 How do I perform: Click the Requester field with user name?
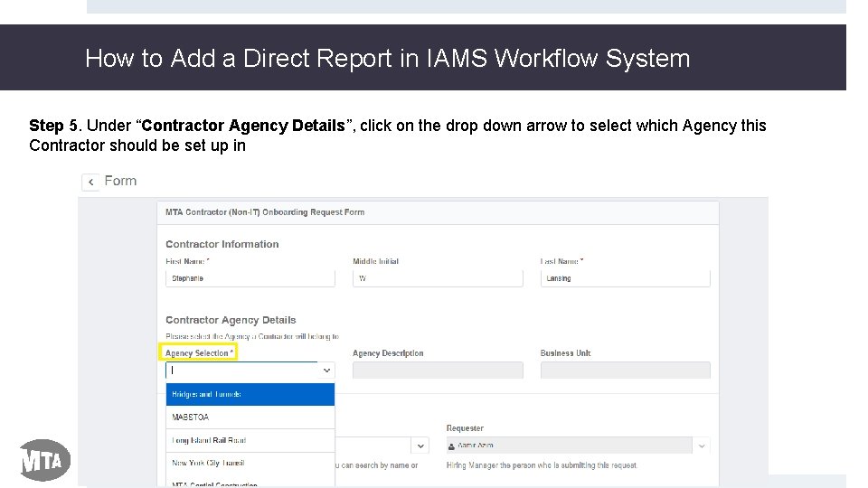coord(569,446)
